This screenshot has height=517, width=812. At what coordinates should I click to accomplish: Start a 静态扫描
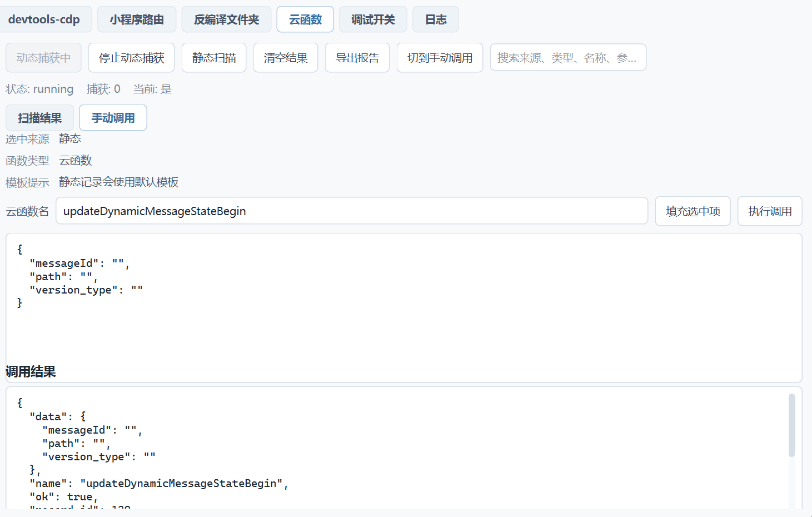pos(214,58)
